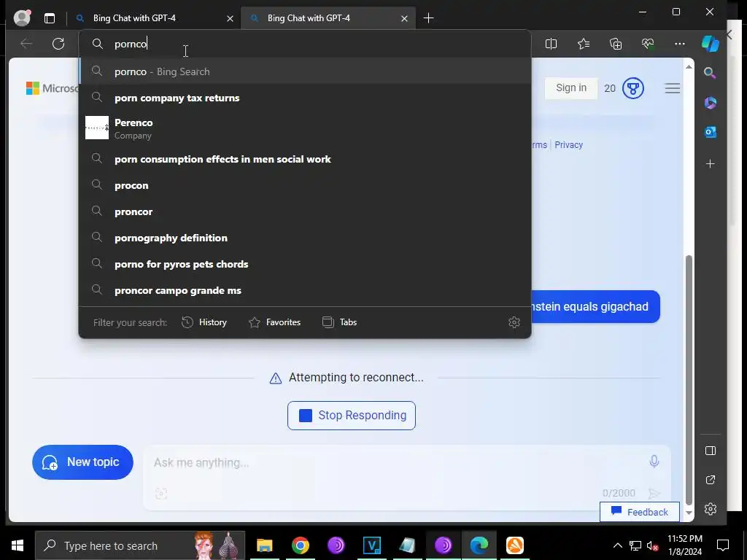
Task: Open link in new window sidebar icon
Action: [x=710, y=480]
